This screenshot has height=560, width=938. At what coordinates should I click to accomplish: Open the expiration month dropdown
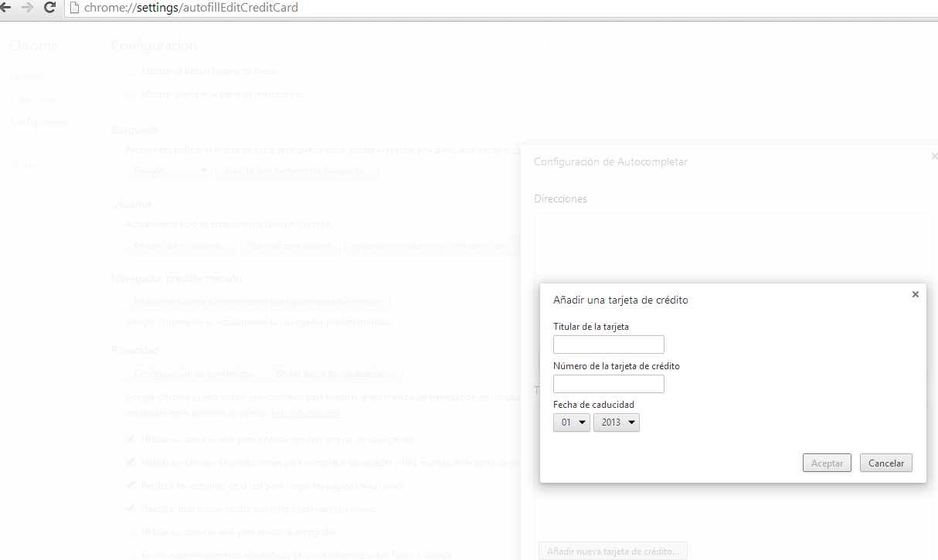click(x=571, y=423)
